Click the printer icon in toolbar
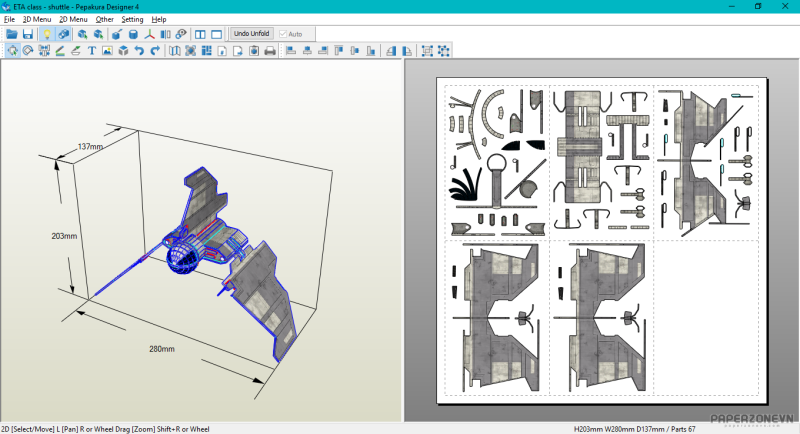Image resolution: width=800 pixels, height=434 pixels. (x=269, y=50)
